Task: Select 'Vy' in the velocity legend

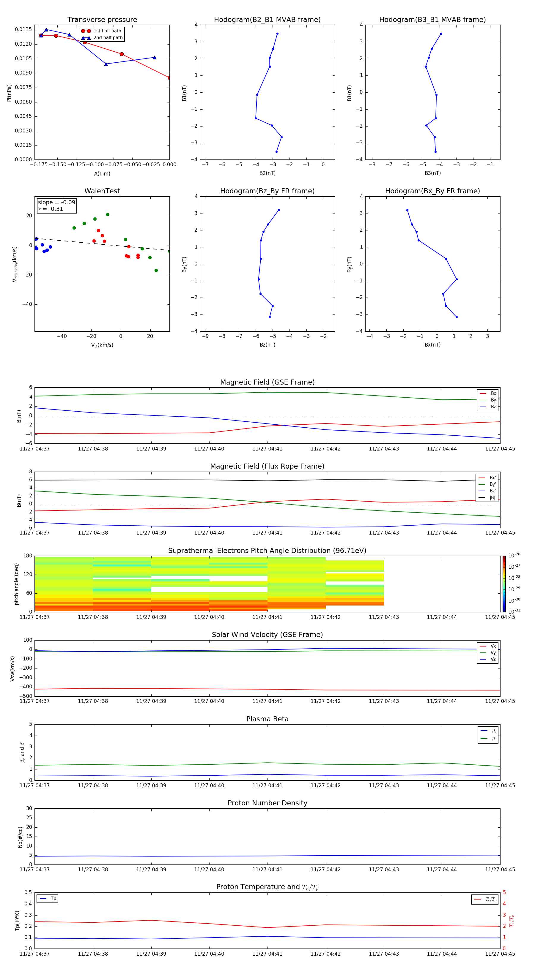Action: [488, 652]
